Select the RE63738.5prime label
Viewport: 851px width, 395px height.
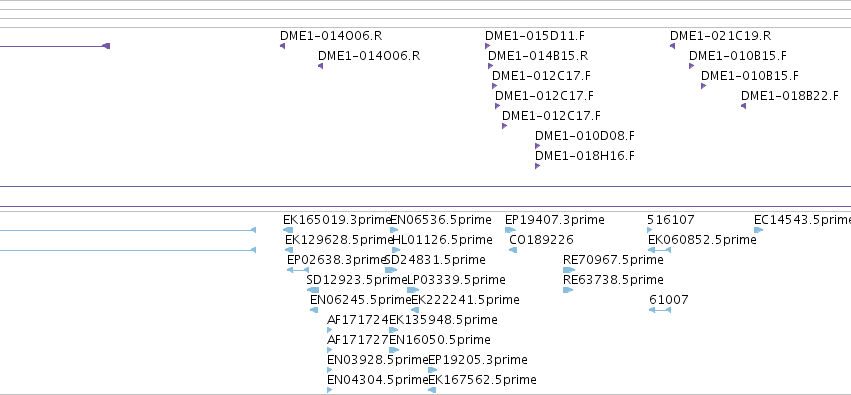pos(613,280)
